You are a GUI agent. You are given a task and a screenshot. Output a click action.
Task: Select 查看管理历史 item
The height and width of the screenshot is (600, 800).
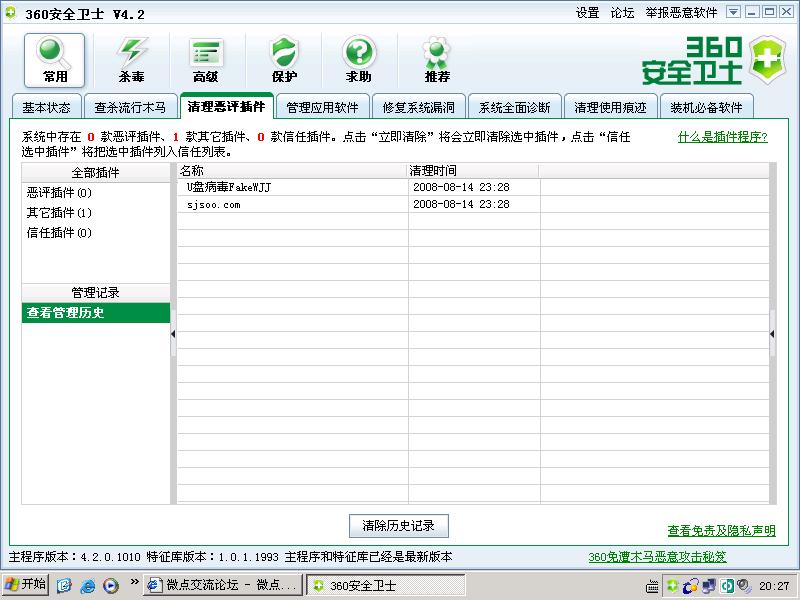click(95, 313)
